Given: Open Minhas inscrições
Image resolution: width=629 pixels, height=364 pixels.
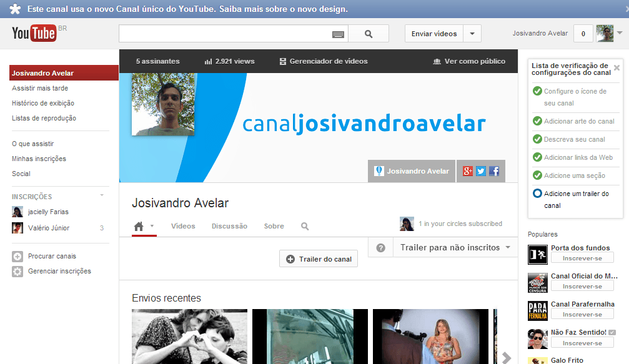Looking at the screenshot, I should click(39, 159).
